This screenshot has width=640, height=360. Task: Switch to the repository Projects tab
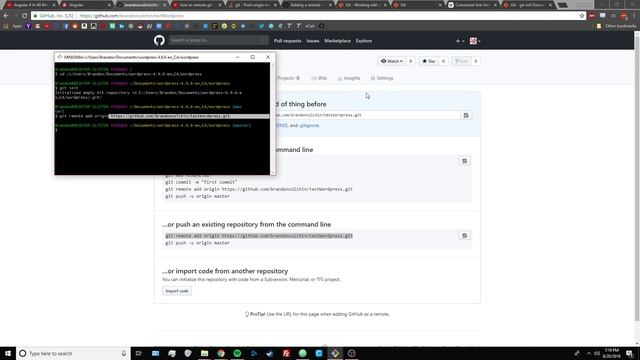[289, 78]
